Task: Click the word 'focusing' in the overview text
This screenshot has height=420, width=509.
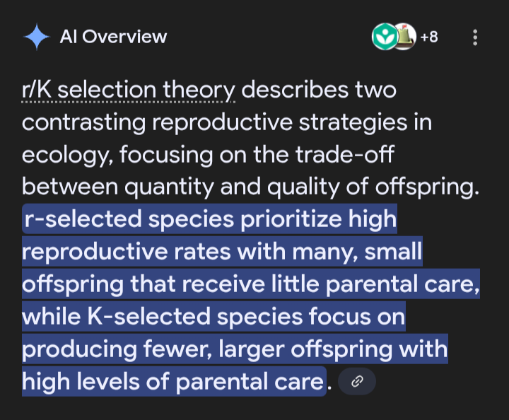Action: point(166,156)
